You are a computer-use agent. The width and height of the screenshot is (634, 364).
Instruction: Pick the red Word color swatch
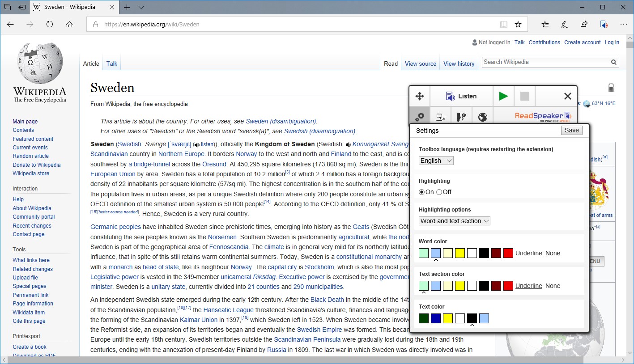tap(508, 253)
